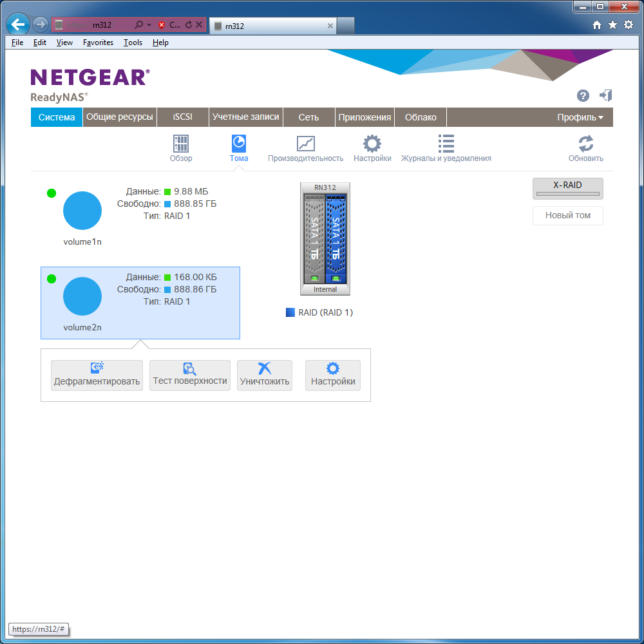Open the Favorites star icon
The image size is (644, 644).
[x=613, y=25]
